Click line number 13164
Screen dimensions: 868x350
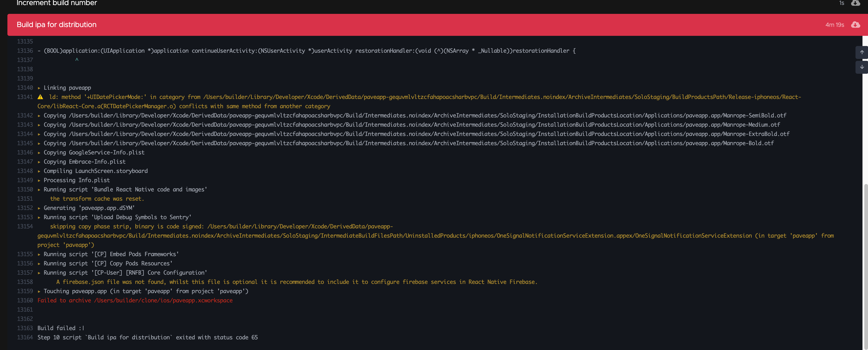tap(25, 338)
